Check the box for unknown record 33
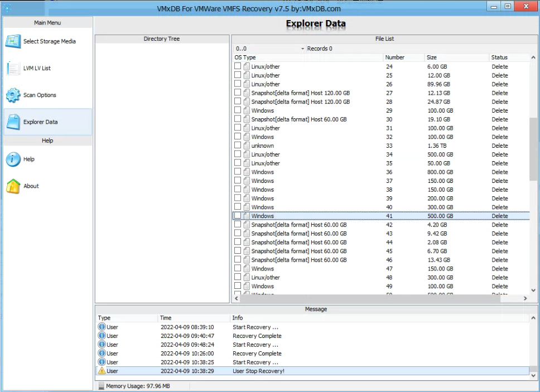Screen dimensions: 540x392 [x=238, y=145]
